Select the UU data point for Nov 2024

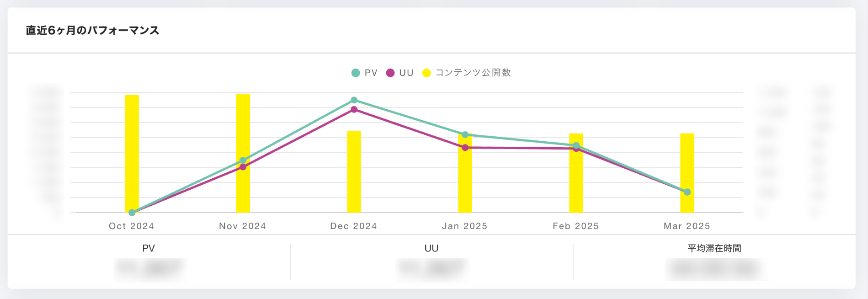[243, 167]
